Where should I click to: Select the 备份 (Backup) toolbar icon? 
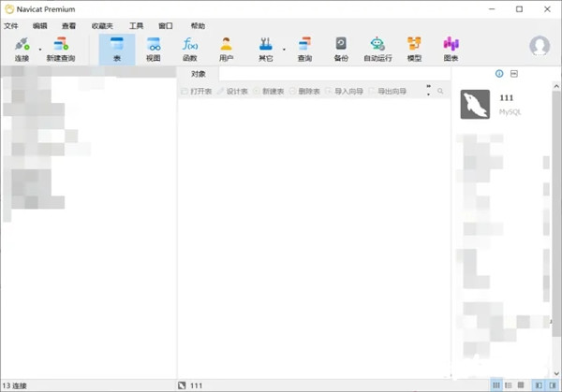(341, 49)
